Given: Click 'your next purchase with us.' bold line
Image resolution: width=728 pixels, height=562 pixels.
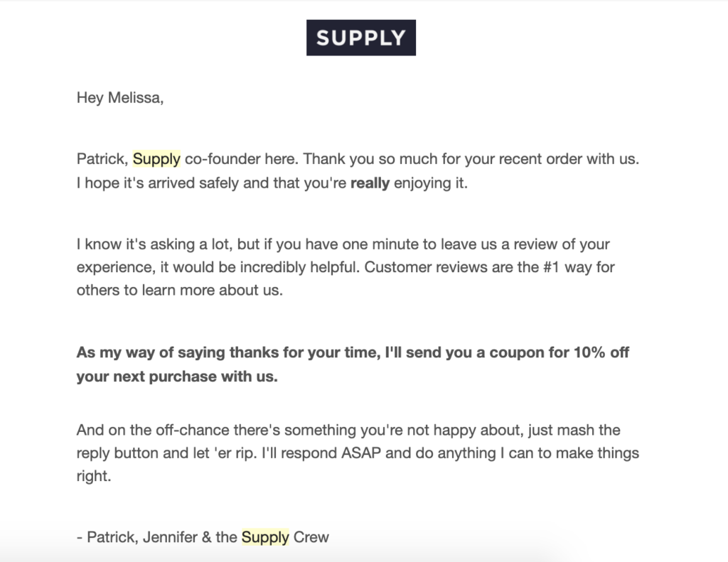Looking at the screenshot, I should click(x=177, y=377).
